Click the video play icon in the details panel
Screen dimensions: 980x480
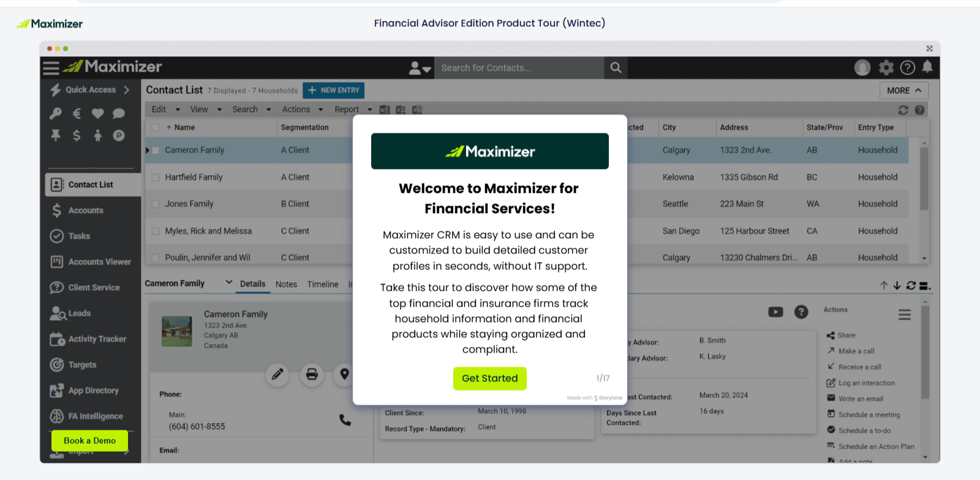pos(775,312)
